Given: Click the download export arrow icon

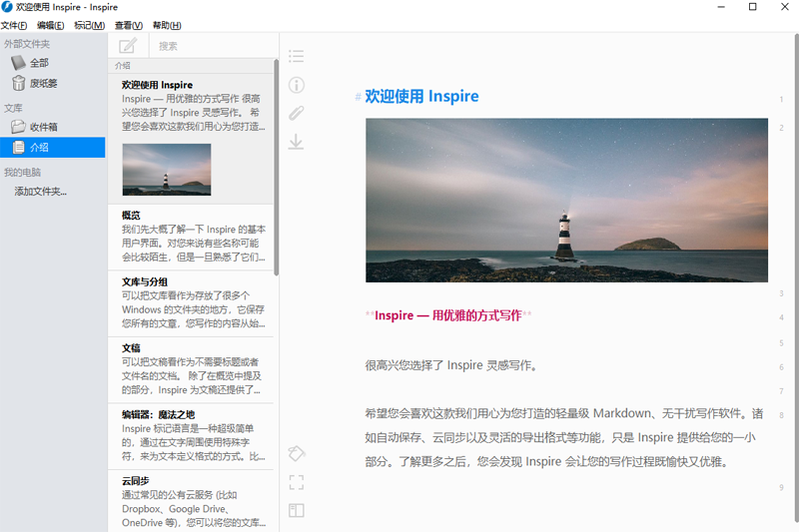Looking at the screenshot, I should [x=296, y=142].
